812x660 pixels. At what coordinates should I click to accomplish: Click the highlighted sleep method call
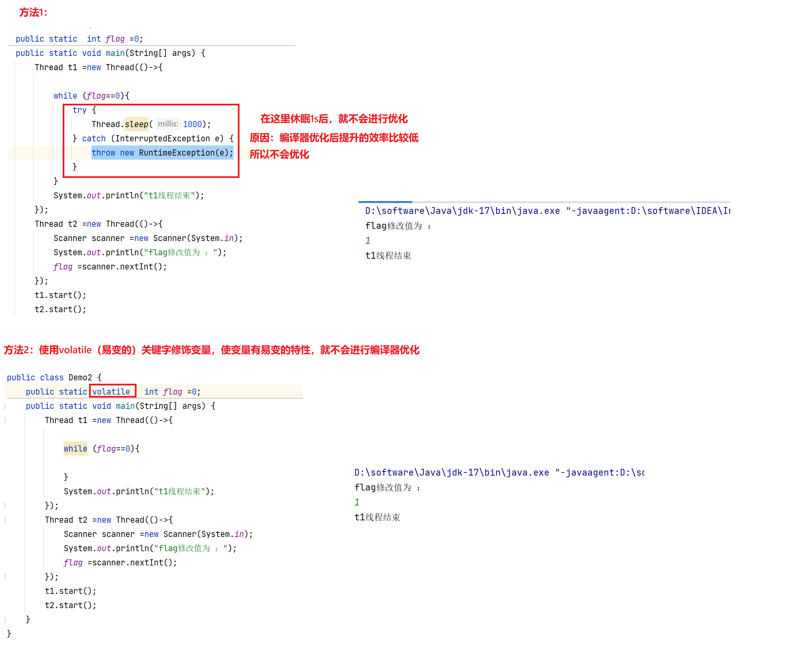[x=136, y=124]
